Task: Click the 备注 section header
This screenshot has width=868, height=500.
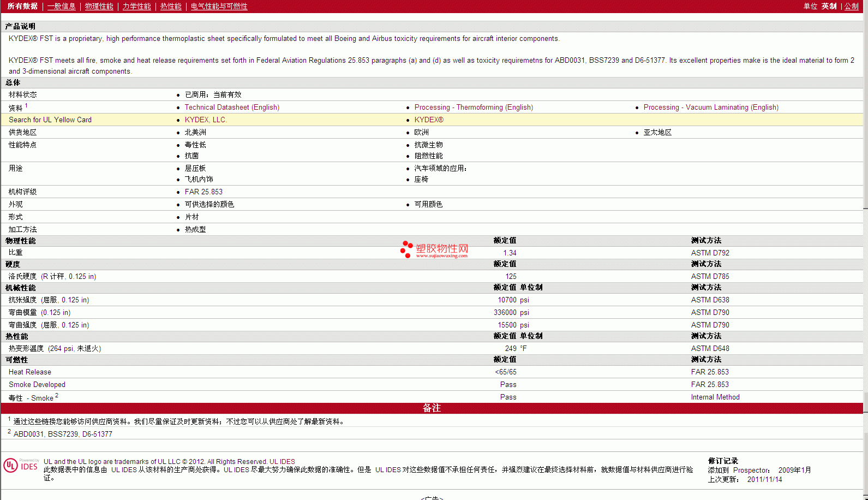Action: (x=432, y=408)
